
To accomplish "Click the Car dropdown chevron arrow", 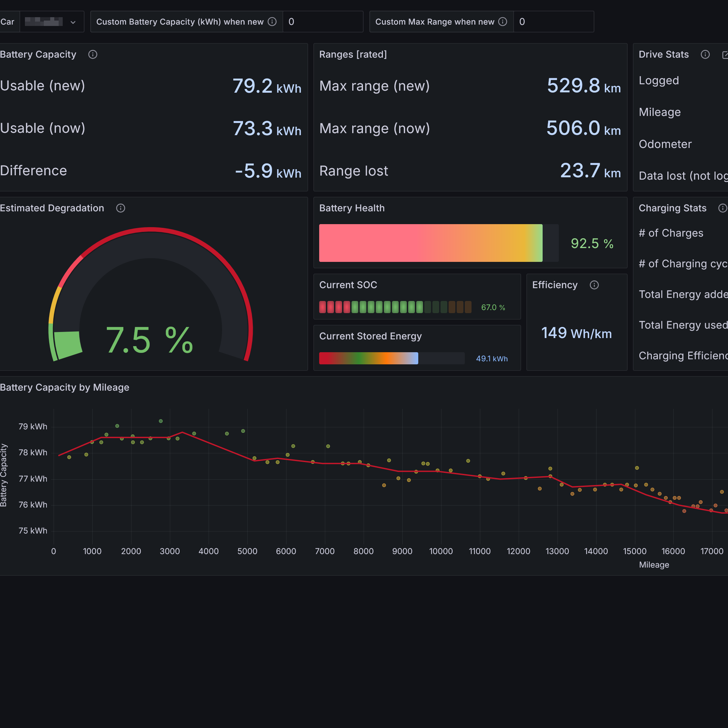I will pos(73,22).
